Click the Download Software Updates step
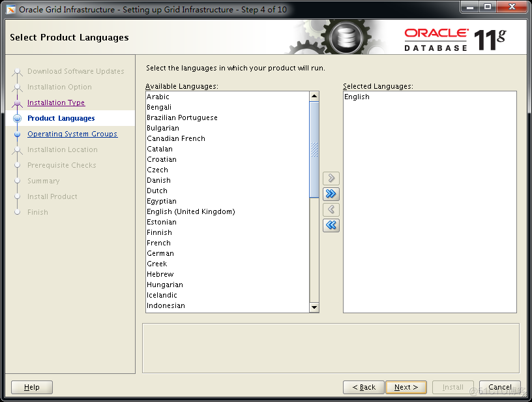 [76, 71]
